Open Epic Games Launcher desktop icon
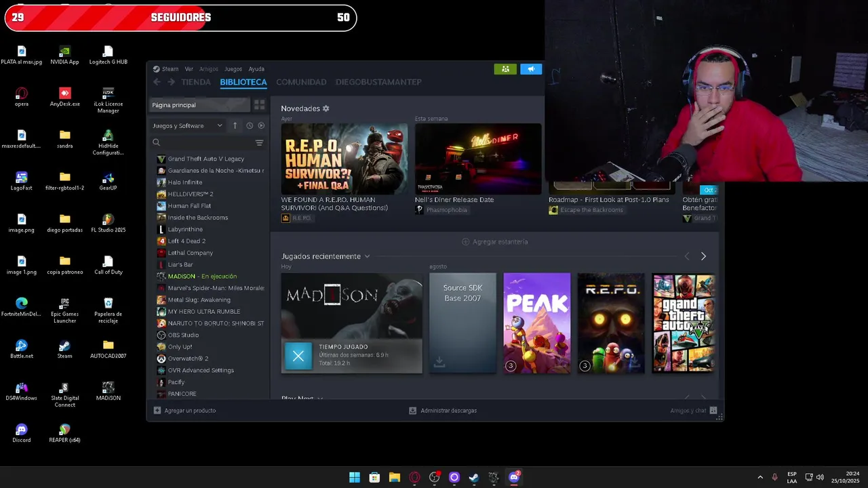This screenshot has height=488, width=868. [64, 310]
